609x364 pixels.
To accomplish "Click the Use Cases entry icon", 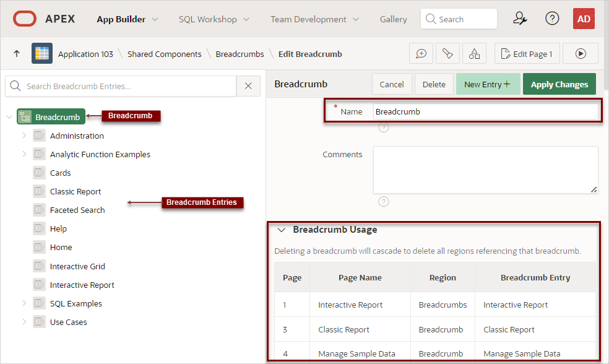I will point(39,322).
